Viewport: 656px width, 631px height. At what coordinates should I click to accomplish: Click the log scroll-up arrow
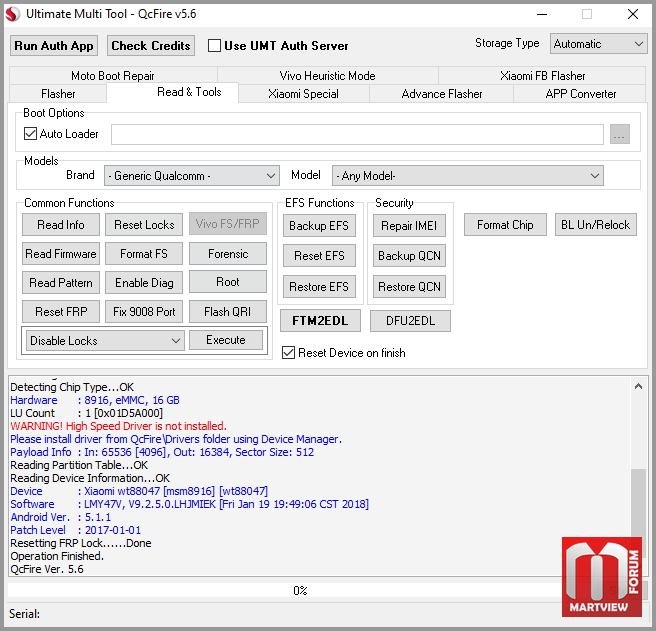(638, 386)
